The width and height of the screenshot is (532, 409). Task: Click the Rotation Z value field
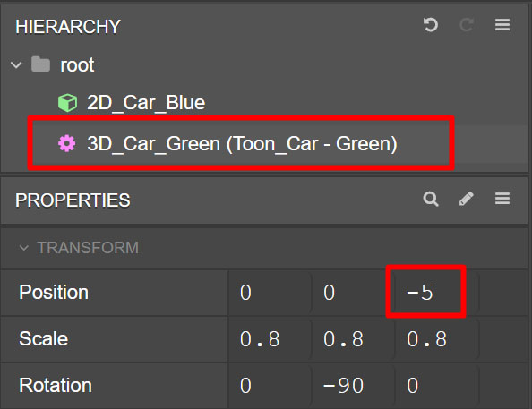pos(436,386)
